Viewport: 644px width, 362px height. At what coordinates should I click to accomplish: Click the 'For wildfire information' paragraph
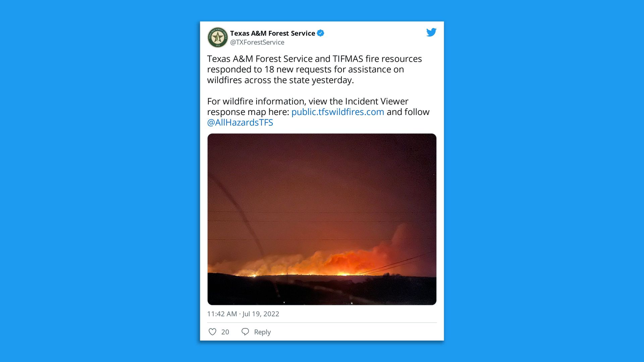(318, 112)
